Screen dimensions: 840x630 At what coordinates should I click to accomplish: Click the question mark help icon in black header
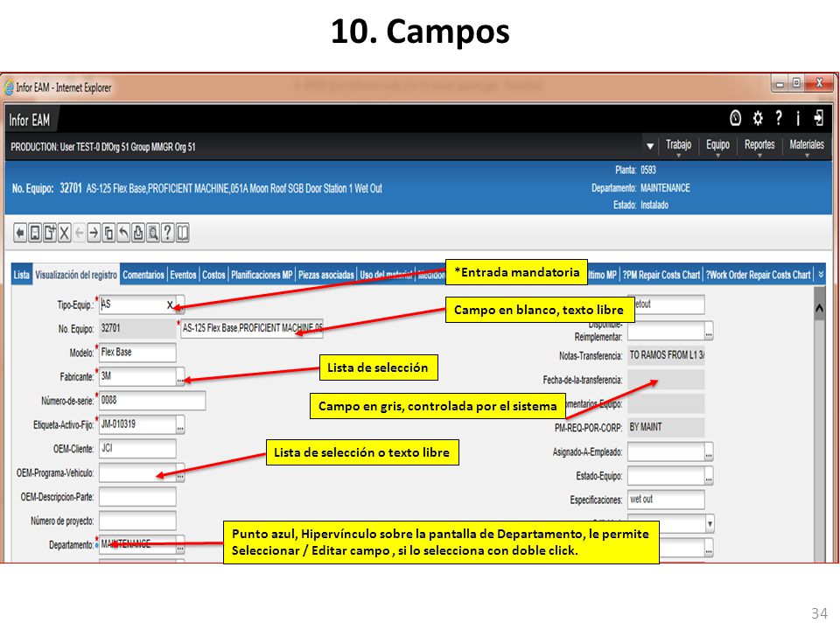click(779, 118)
